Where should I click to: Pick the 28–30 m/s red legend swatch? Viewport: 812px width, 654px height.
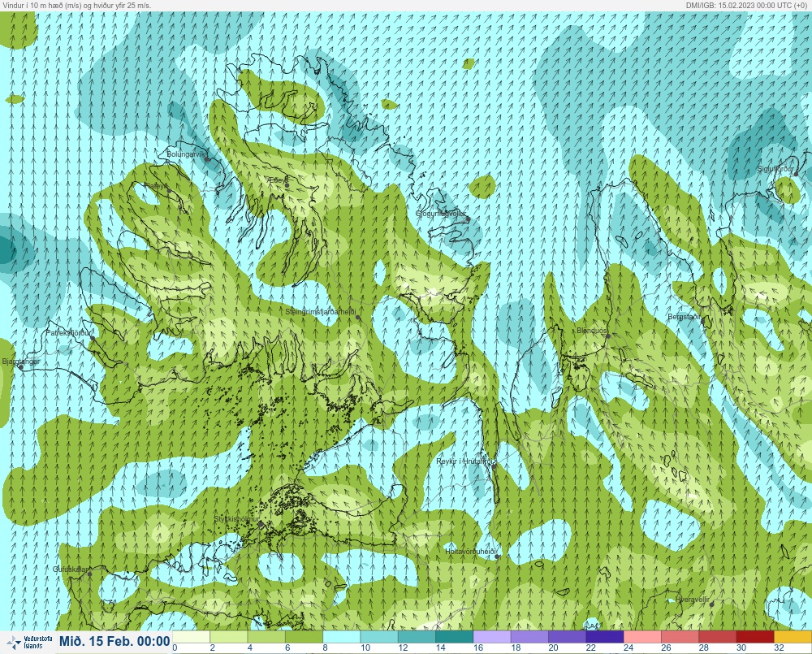click(x=717, y=637)
